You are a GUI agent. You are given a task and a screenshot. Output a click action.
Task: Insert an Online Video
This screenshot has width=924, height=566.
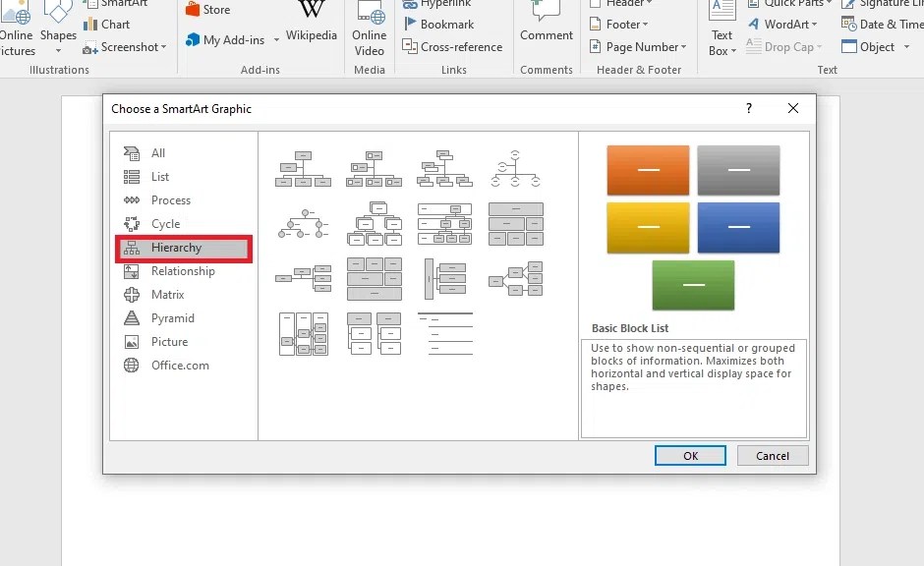(x=370, y=29)
